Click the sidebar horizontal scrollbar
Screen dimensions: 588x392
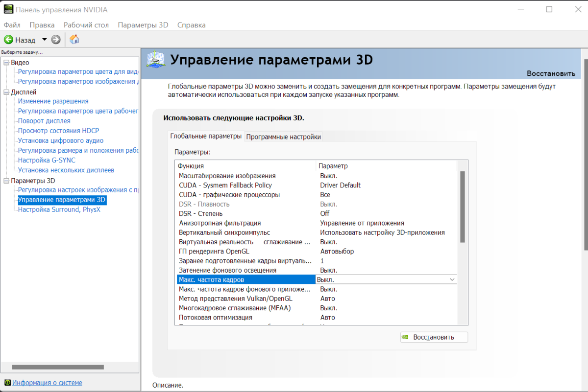pyautogui.click(x=58, y=367)
